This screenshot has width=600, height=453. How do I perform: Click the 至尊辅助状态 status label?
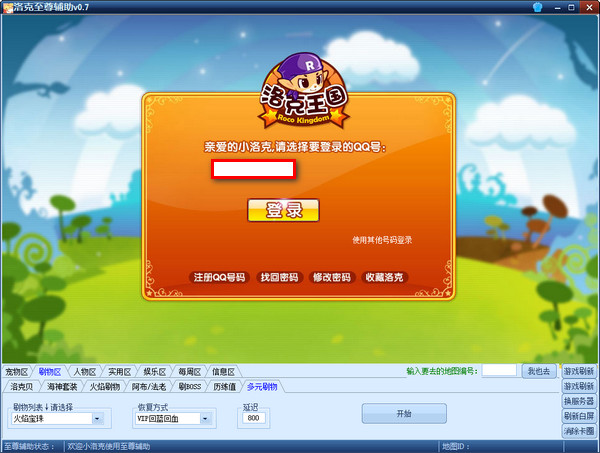click(x=29, y=446)
